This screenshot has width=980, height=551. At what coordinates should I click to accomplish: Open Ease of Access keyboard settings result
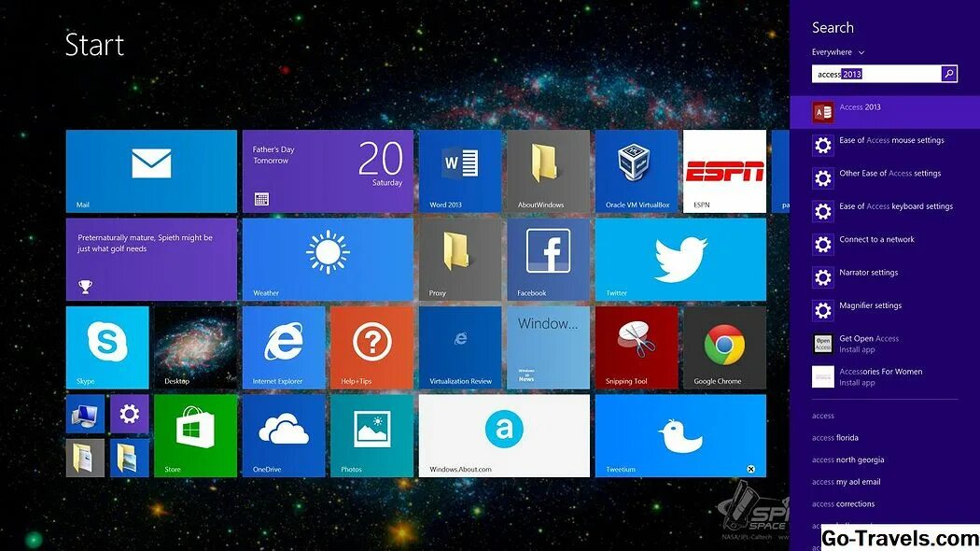pyautogui.click(x=885, y=211)
